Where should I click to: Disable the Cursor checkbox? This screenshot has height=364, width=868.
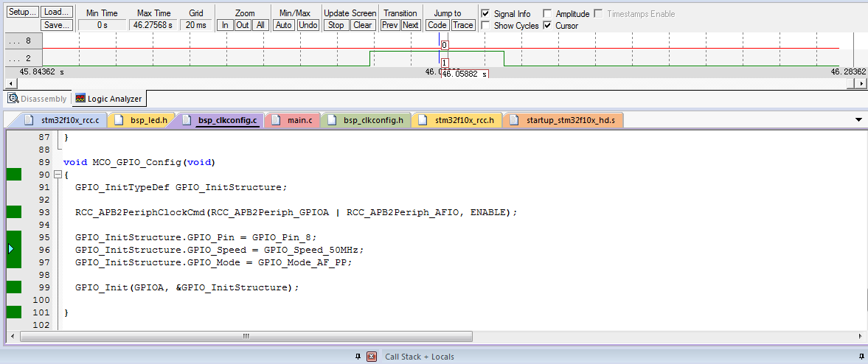(547, 26)
